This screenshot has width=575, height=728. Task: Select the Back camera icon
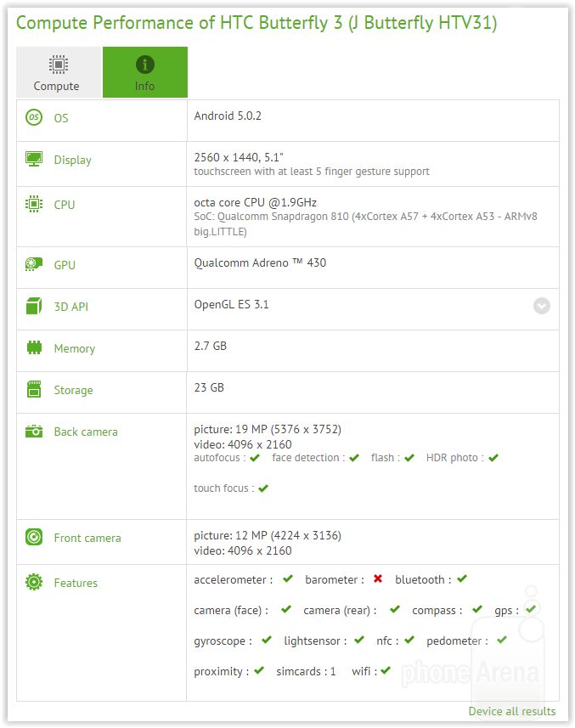tap(34, 432)
